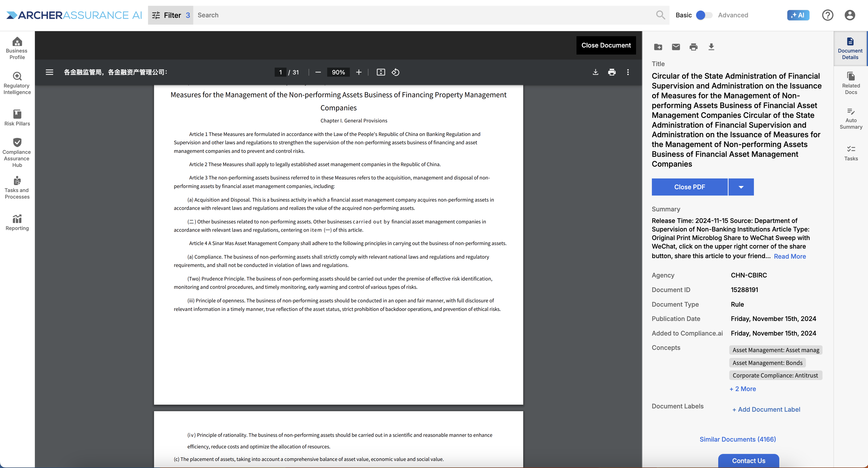Download document from details panel
Image resolution: width=868 pixels, height=468 pixels.
click(x=711, y=47)
